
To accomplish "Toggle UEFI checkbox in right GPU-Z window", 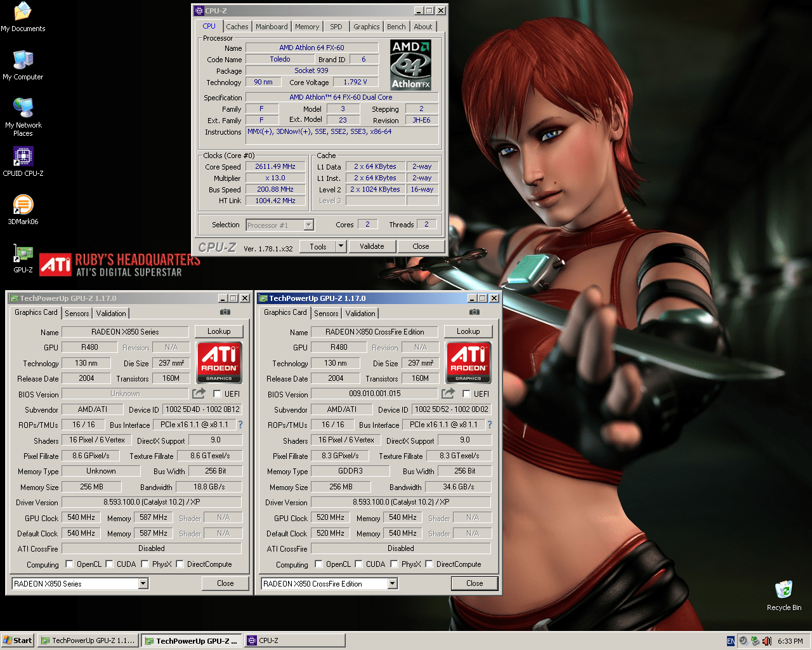I will point(466,394).
